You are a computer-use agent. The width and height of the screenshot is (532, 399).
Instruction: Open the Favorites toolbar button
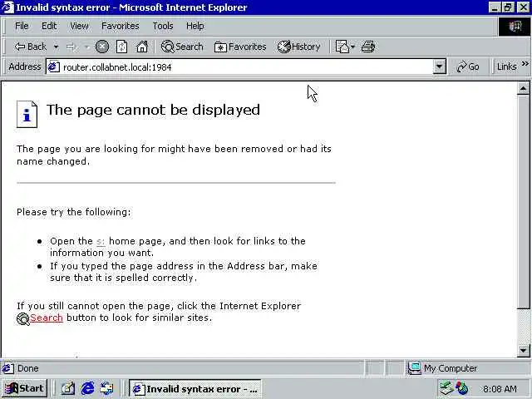(x=240, y=47)
